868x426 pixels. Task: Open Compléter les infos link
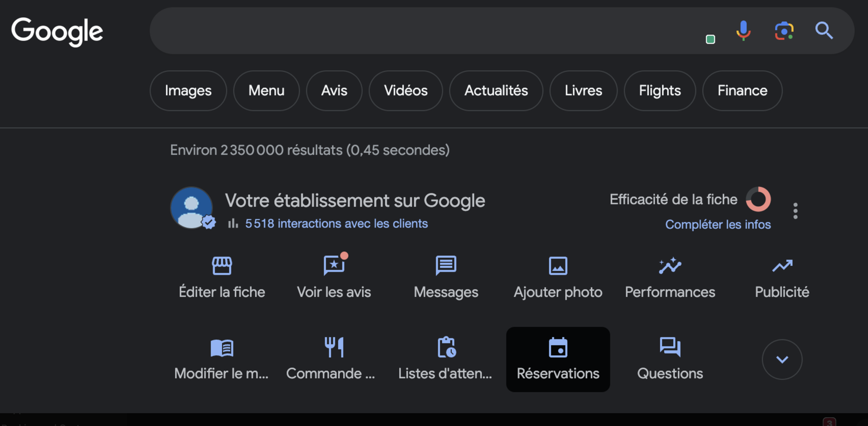[718, 224]
